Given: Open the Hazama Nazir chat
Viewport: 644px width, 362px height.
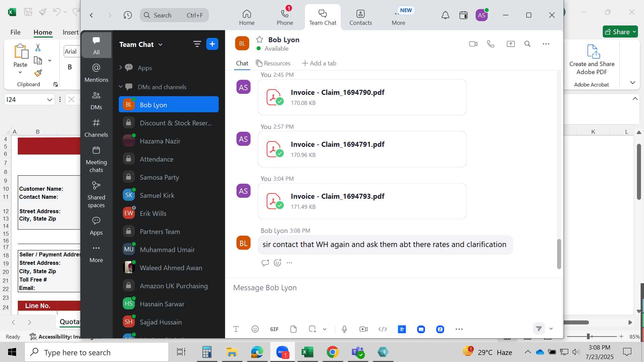Looking at the screenshot, I should tap(169, 141).
